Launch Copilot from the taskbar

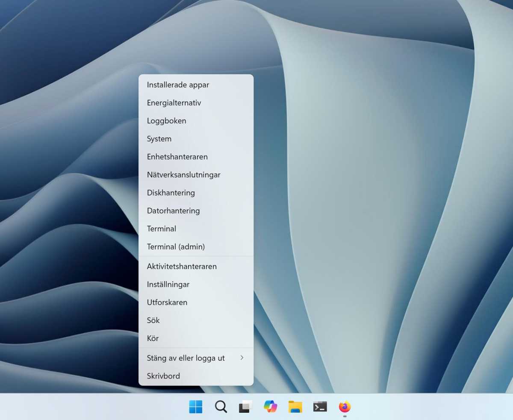click(270, 407)
